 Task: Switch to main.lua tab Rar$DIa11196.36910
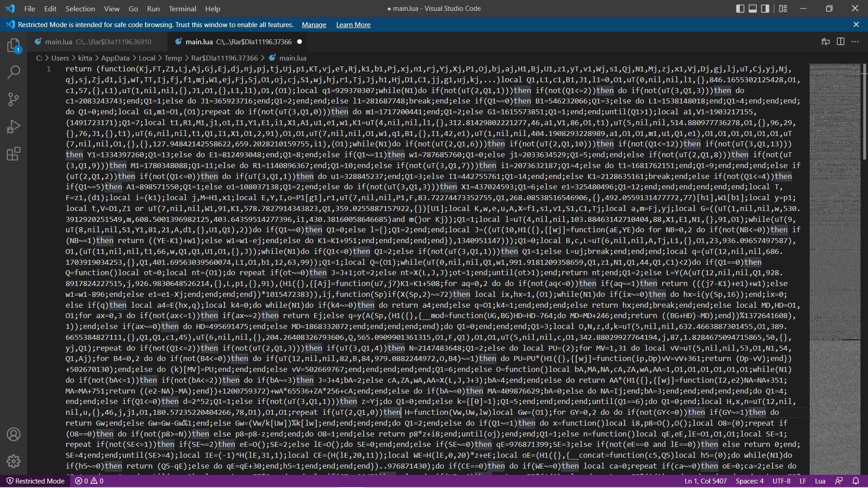[98, 42]
